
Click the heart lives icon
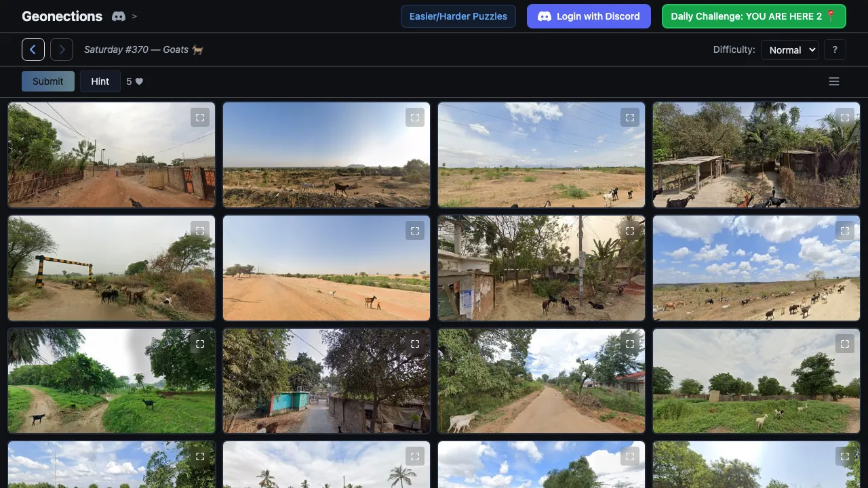(139, 81)
